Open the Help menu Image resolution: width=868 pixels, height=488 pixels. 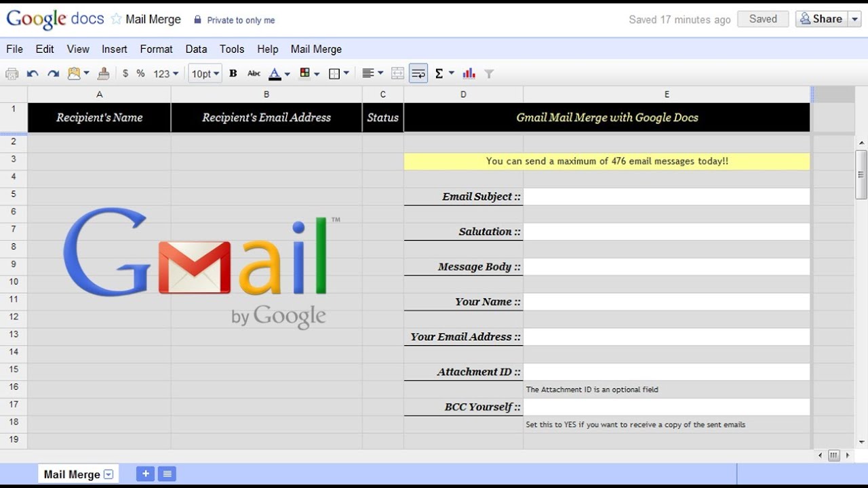pyautogui.click(x=268, y=49)
